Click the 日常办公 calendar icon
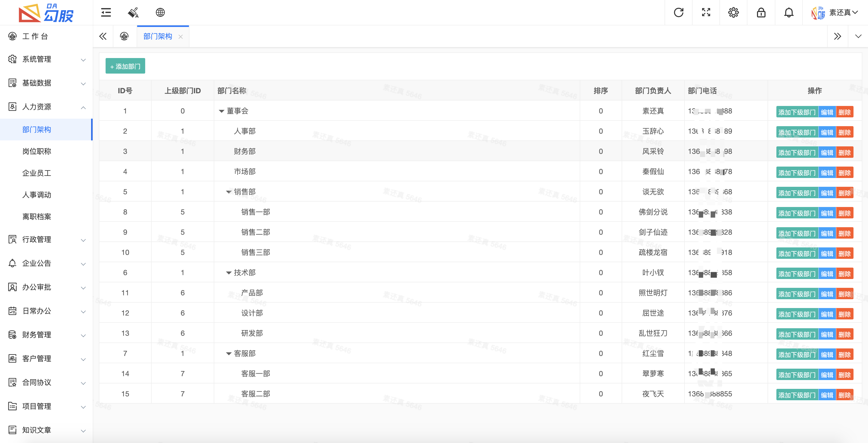Image resolution: width=868 pixels, height=443 pixels. [x=12, y=311]
